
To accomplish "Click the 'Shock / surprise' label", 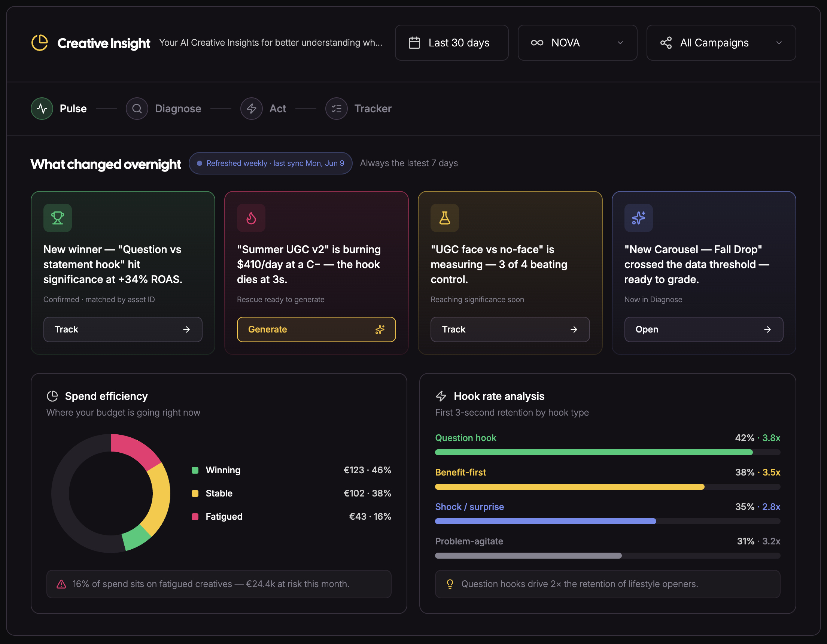I will click(469, 507).
